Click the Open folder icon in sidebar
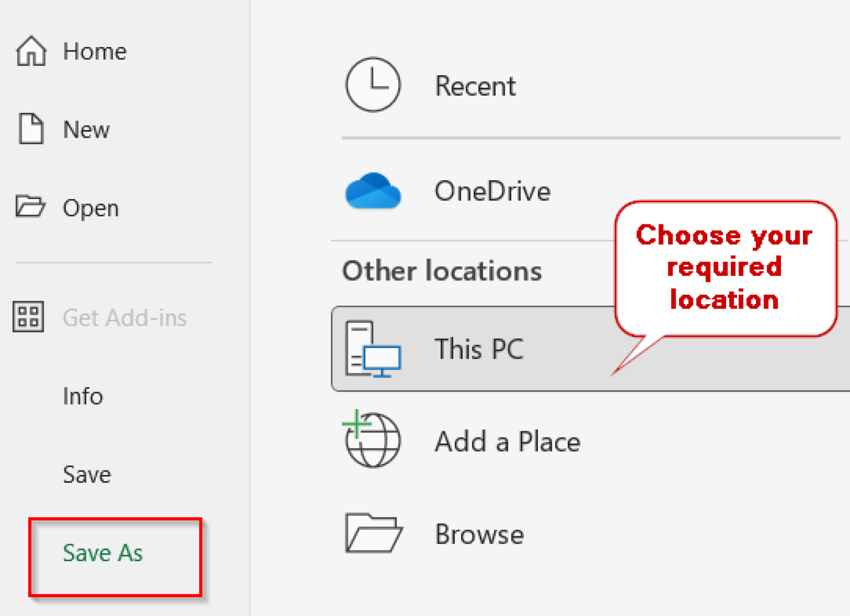The image size is (850, 616). click(30, 207)
